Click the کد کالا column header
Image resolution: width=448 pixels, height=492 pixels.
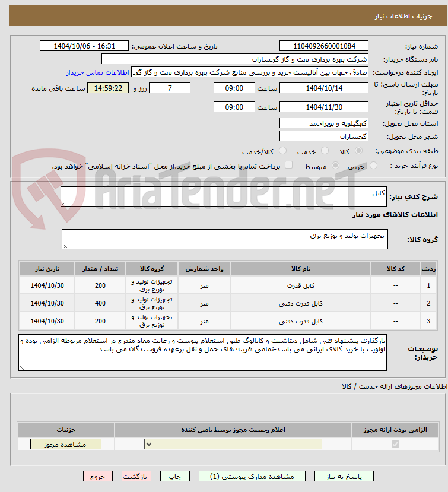click(x=396, y=269)
